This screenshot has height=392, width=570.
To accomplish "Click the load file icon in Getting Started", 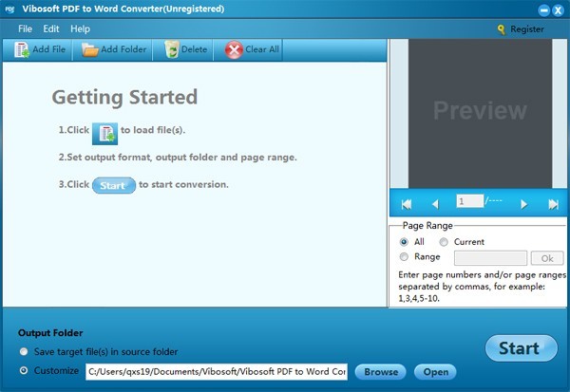I will 104,134.
